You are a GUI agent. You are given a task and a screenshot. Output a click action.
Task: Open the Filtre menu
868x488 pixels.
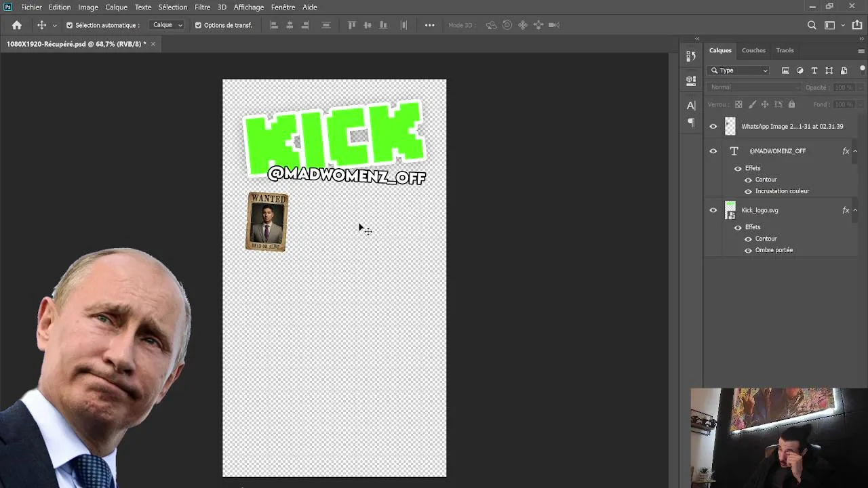click(202, 7)
